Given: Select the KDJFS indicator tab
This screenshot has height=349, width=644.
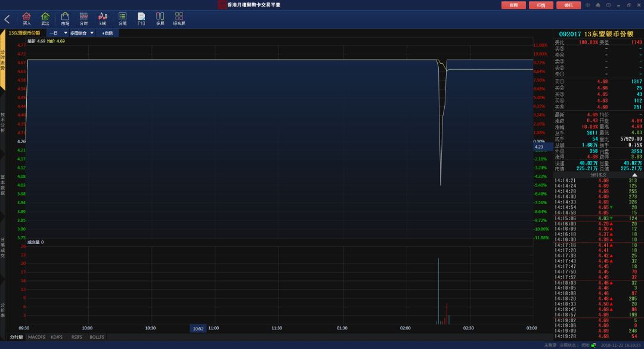Looking at the screenshot, I should pos(57,337).
